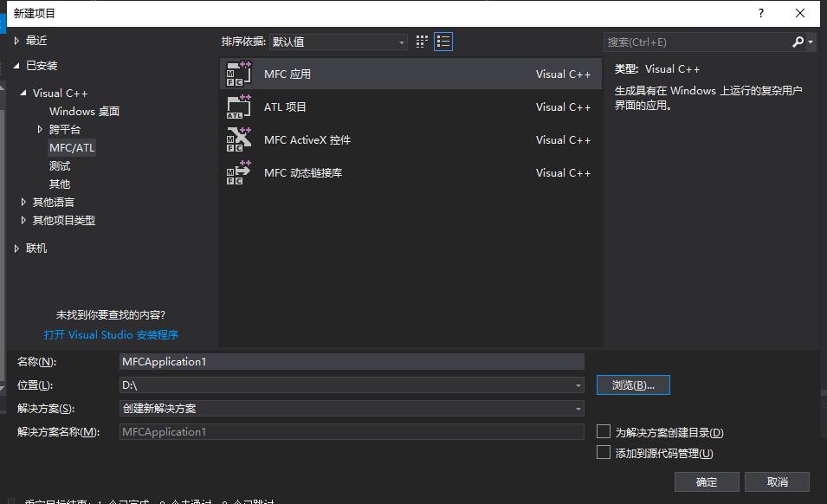The height and width of the screenshot is (504, 827).
Task: Select the MFC ActiveX 控件 row text
Action: 307,140
